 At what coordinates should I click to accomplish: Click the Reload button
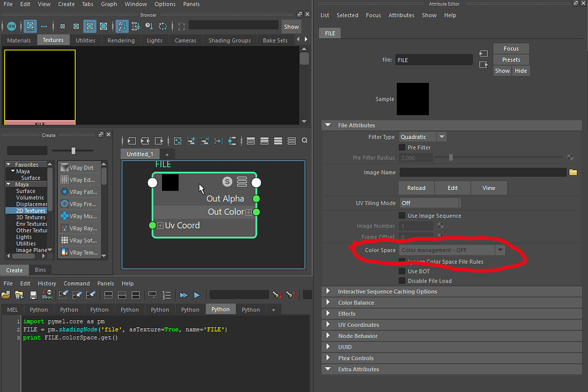click(x=416, y=188)
